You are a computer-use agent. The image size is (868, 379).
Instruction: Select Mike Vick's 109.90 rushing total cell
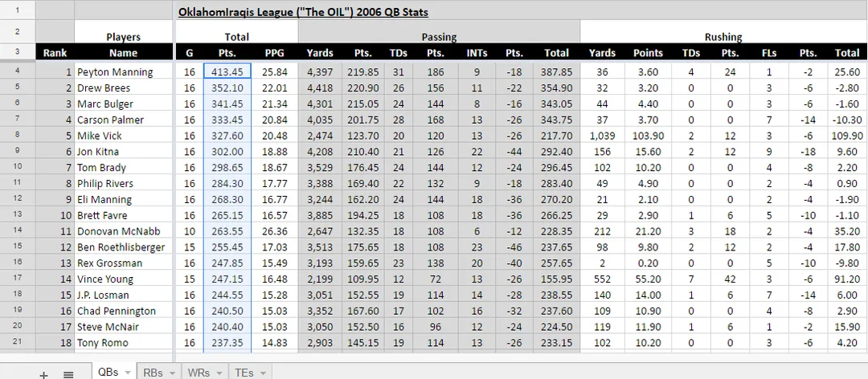coord(848,136)
